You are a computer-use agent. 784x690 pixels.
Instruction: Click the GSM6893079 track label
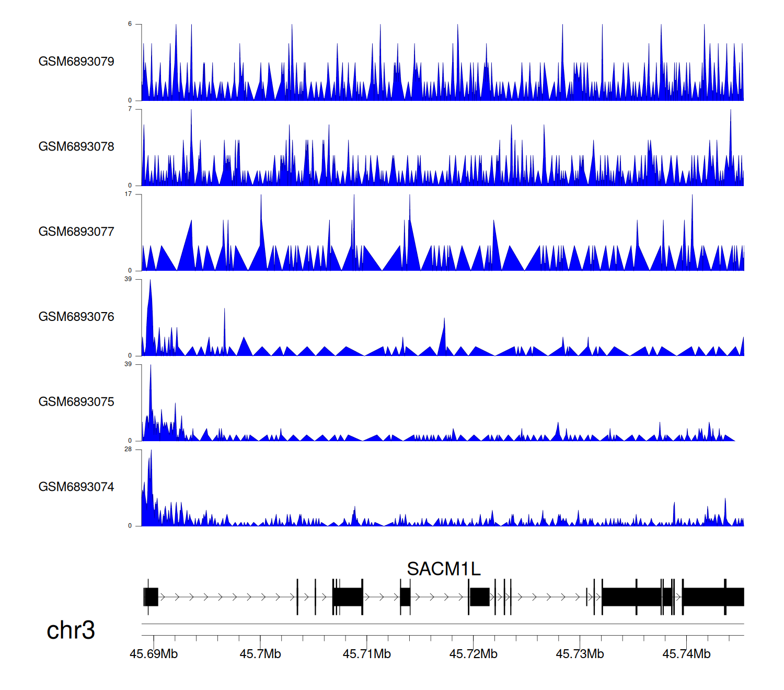click(x=76, y=62)
